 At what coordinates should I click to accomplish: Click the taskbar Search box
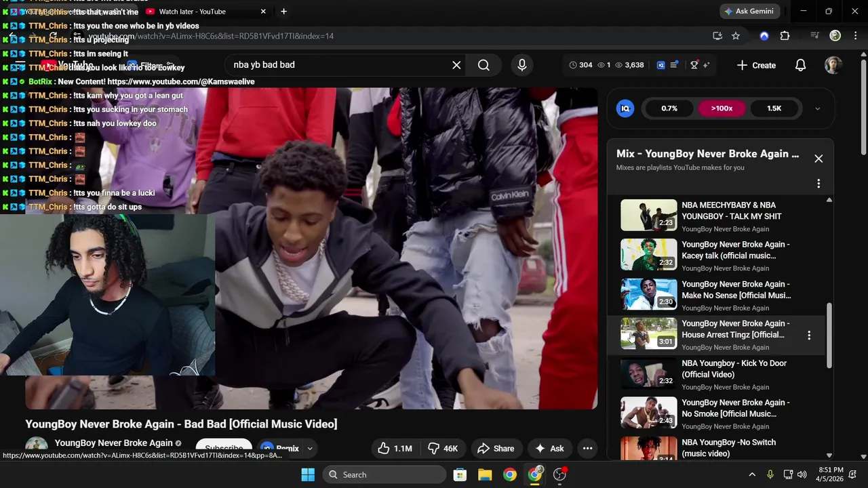tap(384, 474)
